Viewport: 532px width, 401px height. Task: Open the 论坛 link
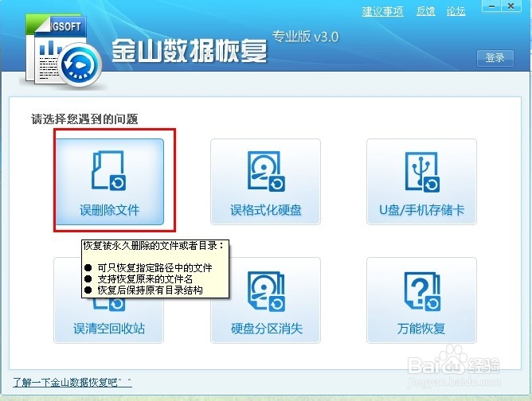pyautogui.click(x=456, y=11)
